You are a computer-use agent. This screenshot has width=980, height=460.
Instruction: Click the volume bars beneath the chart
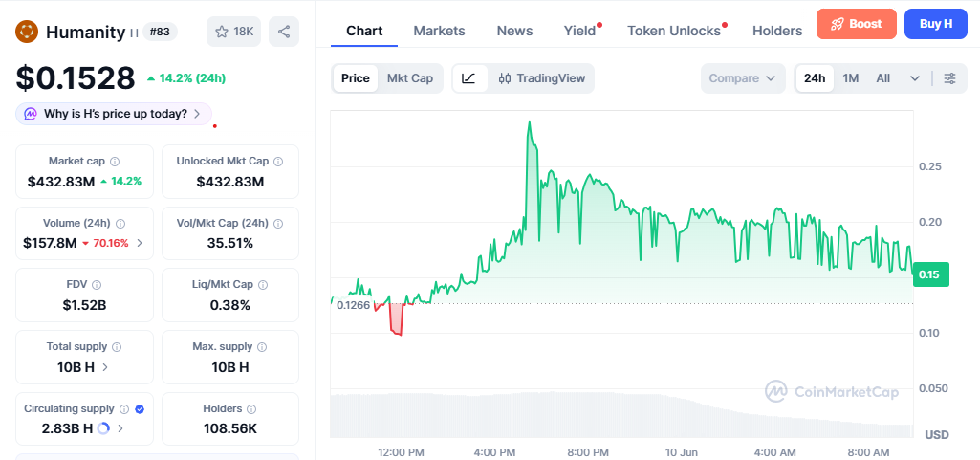tap(621, 416)
